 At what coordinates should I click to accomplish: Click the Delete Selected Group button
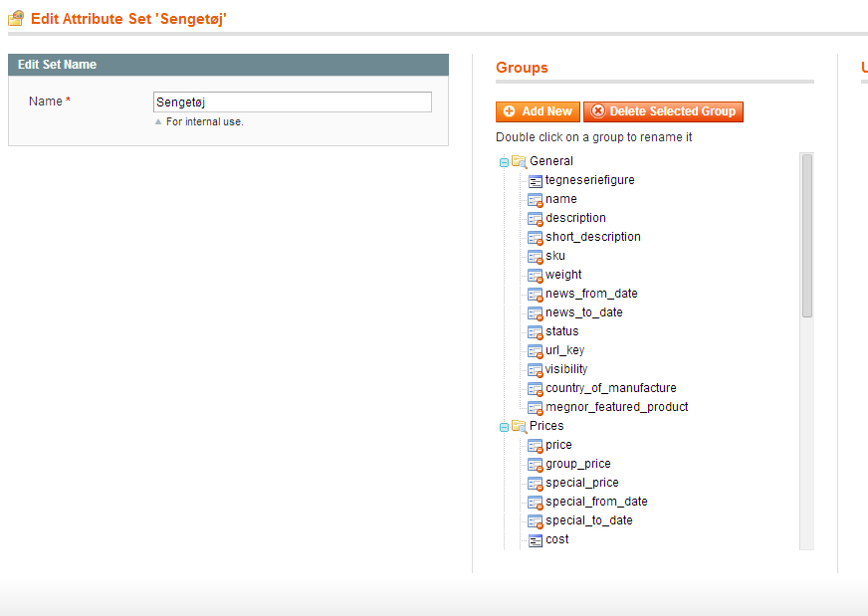click(663, 111)
